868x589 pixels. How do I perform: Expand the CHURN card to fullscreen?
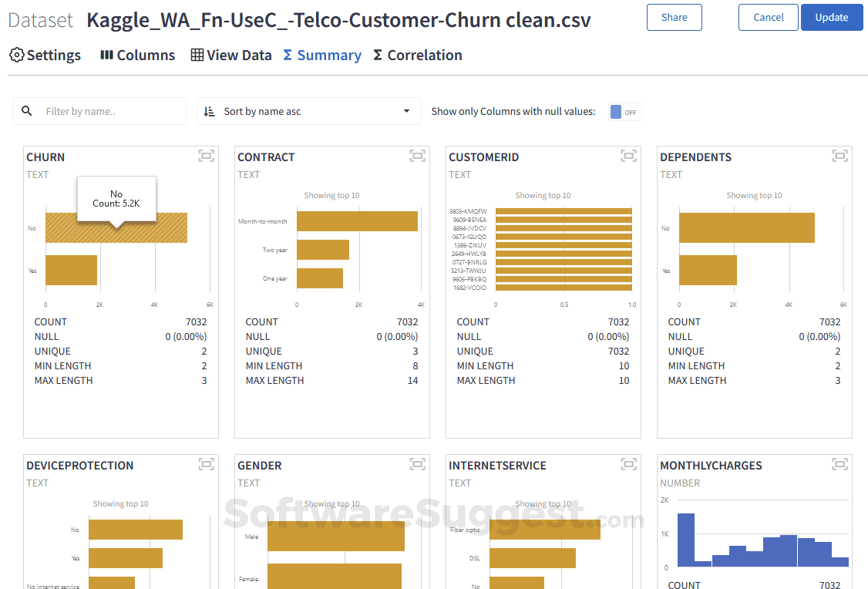(206, 157)
